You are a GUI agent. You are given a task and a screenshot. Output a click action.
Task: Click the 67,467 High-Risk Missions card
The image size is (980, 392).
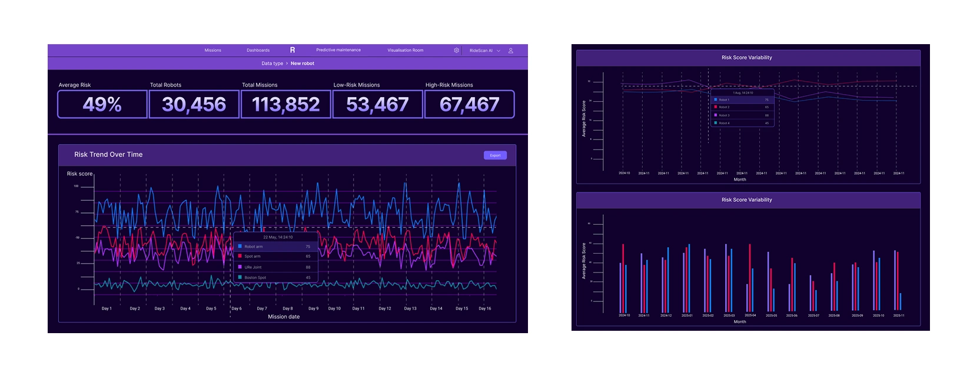[x=470, y=104]
